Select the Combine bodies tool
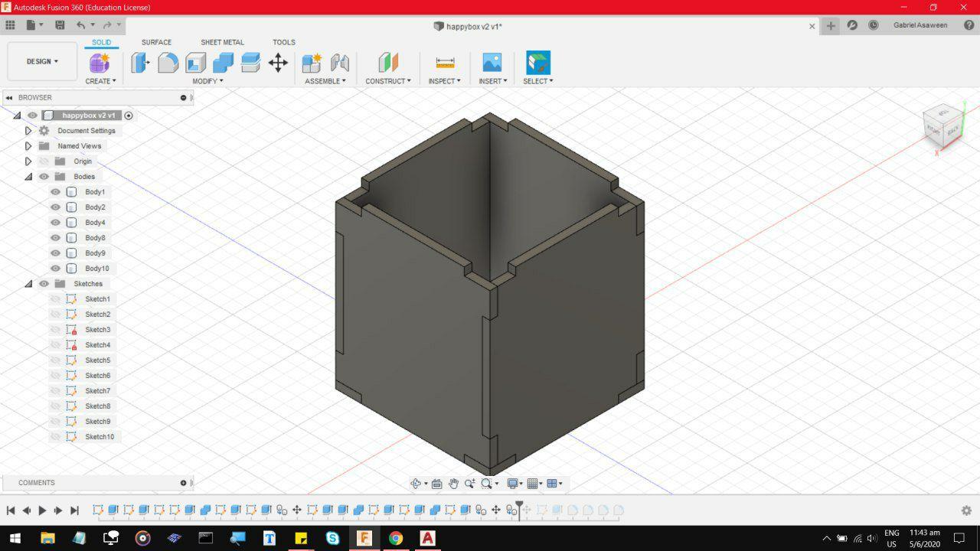Viewport: 980px width, 551px height. (223, 63)
